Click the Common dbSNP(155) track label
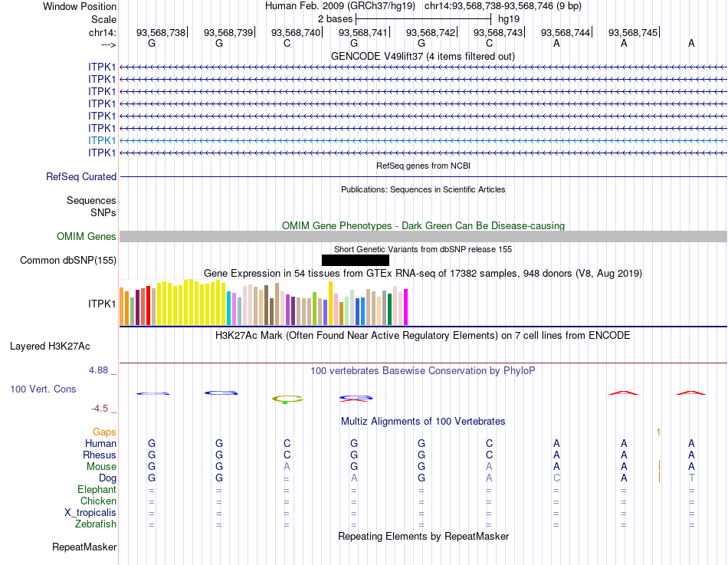728x565 pixels. click(67, 260)
